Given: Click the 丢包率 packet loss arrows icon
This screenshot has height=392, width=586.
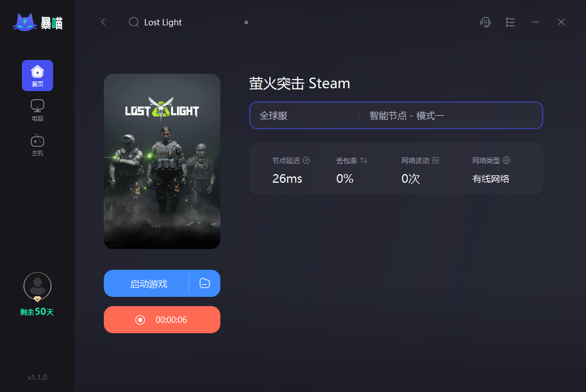Looking at the screenshot, I should tap(363, 160).
